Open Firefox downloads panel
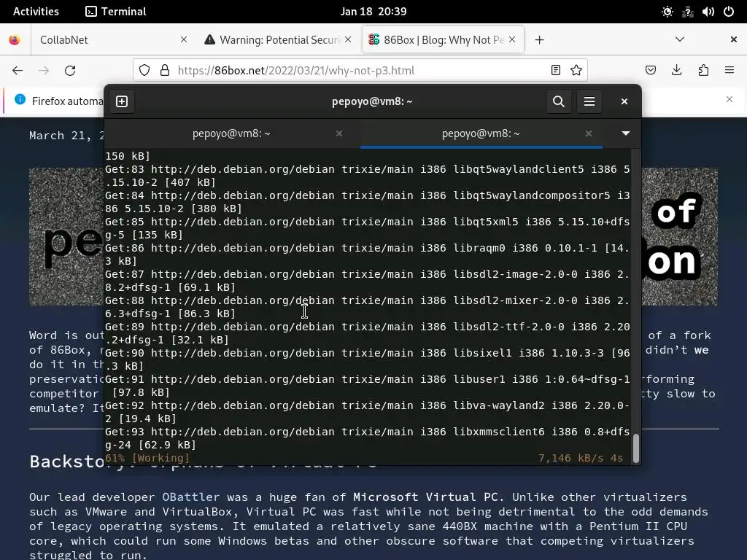This screenshot has height=560, width=747. 676,71
